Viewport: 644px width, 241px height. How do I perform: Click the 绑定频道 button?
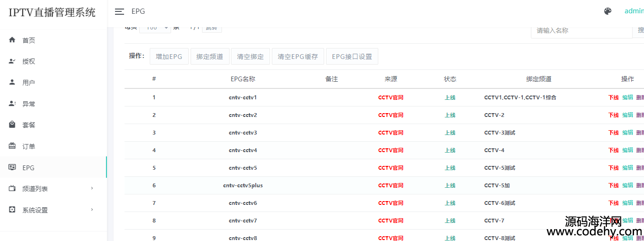click(210, 57)
